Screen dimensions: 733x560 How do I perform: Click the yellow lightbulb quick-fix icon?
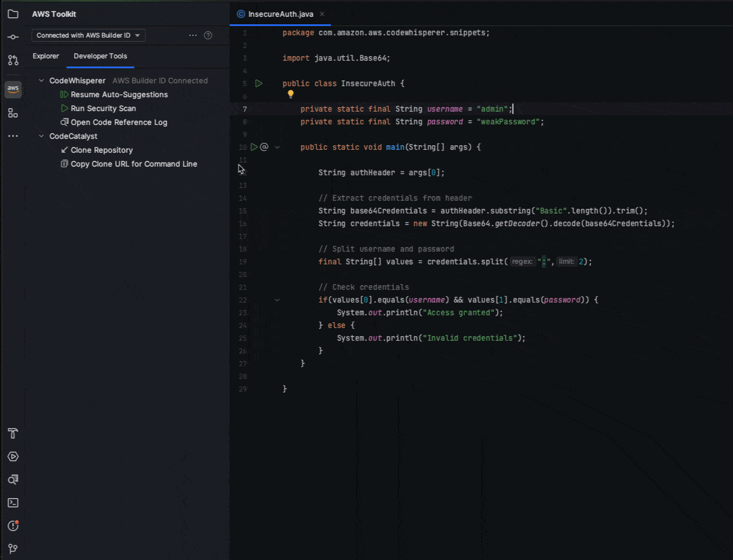pyautogui.click(x=290, y=94)
